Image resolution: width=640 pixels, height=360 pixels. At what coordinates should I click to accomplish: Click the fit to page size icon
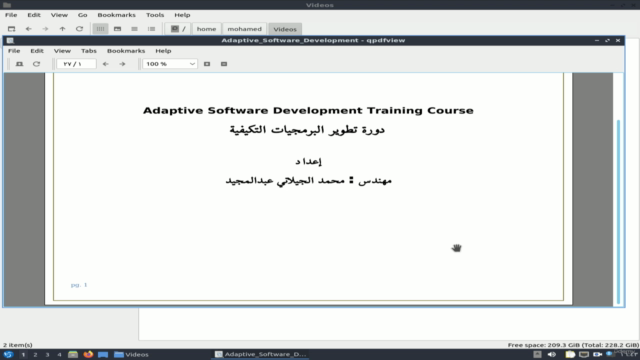pos(224,64)
